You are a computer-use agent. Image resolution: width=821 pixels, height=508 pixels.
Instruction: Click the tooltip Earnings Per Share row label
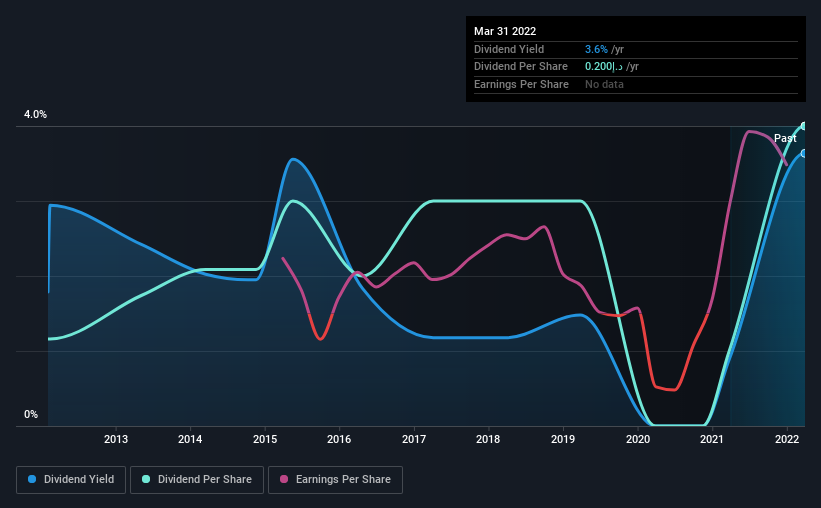pos(521,84)
